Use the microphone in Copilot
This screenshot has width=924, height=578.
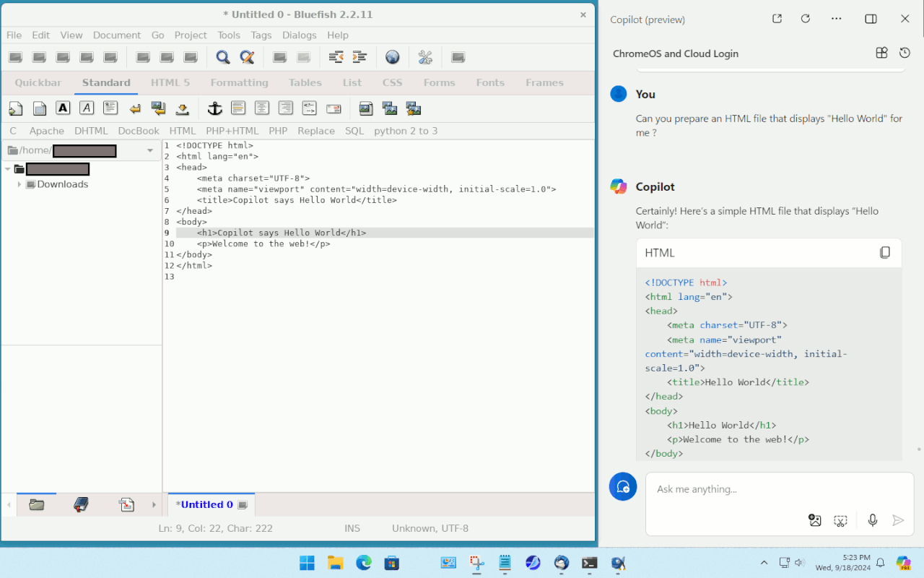point(873,520)
